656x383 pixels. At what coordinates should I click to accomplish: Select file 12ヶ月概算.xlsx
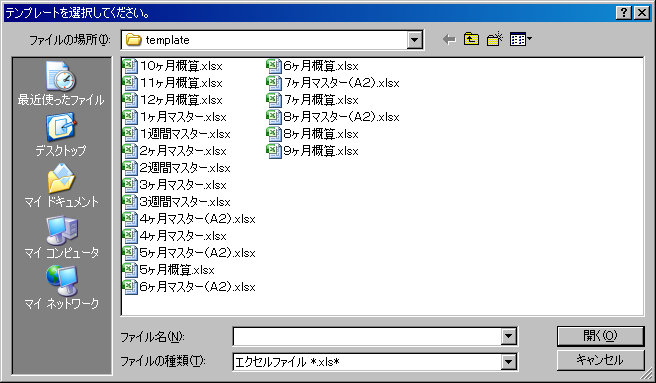(172, 100)
